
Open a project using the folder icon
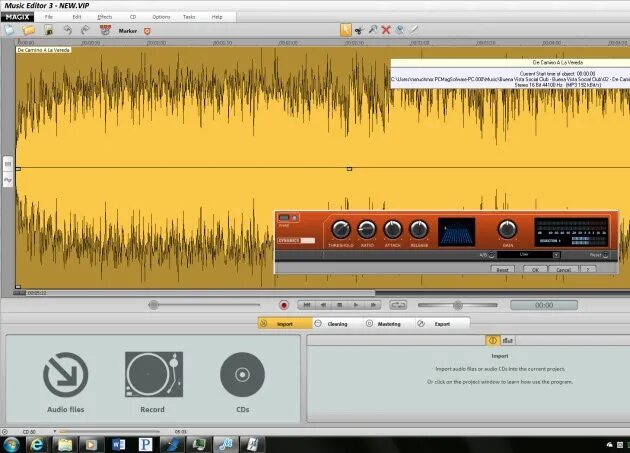pyautogui.click(x=29, y=30)
